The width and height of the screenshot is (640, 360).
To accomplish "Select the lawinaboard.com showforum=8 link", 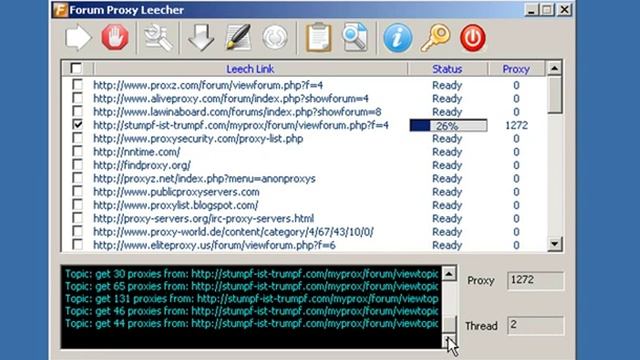I will [237, 112].
